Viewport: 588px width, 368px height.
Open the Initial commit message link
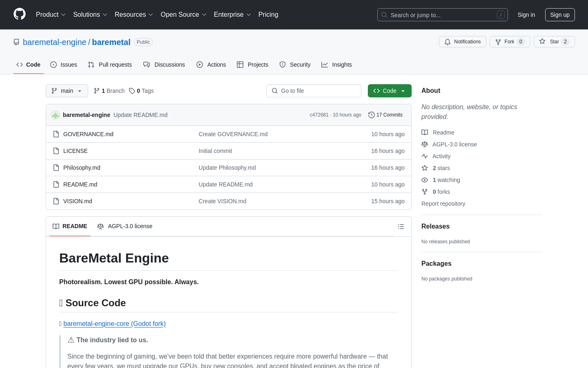pos(215,151)
